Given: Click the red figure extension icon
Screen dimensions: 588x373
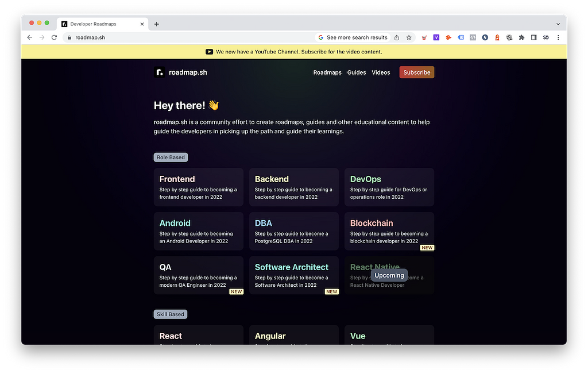Looking at the screenshot, I should click(x=497, y=37).
